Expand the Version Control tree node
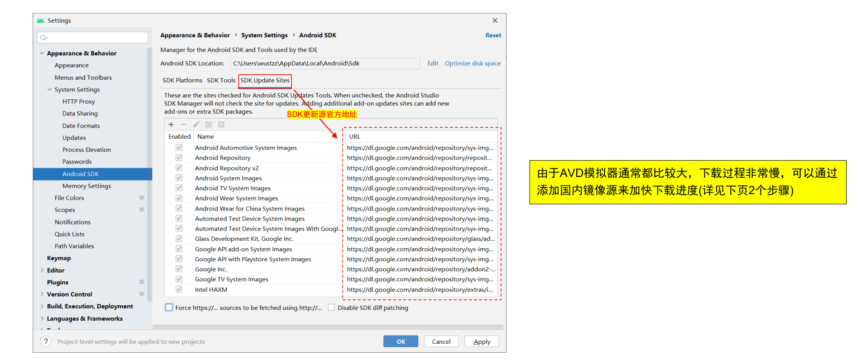Image resolution: width=868 pixels, height=364 pixels. [42, 294]
